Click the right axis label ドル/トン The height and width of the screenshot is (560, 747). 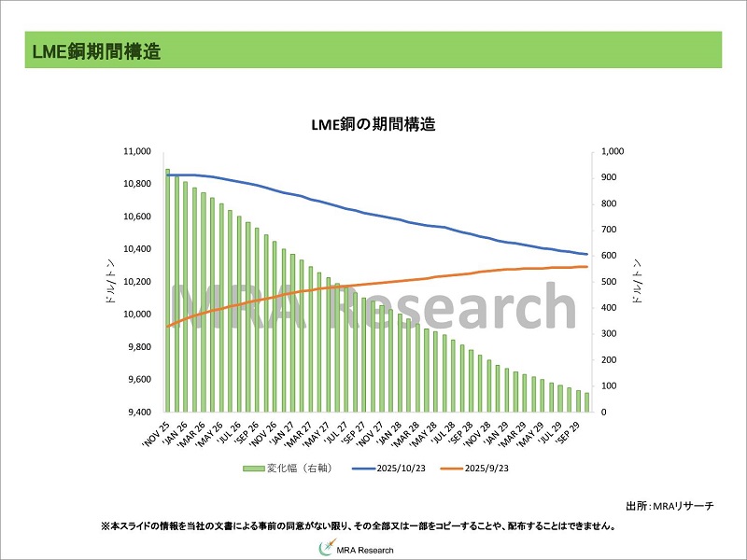[637, 281]
